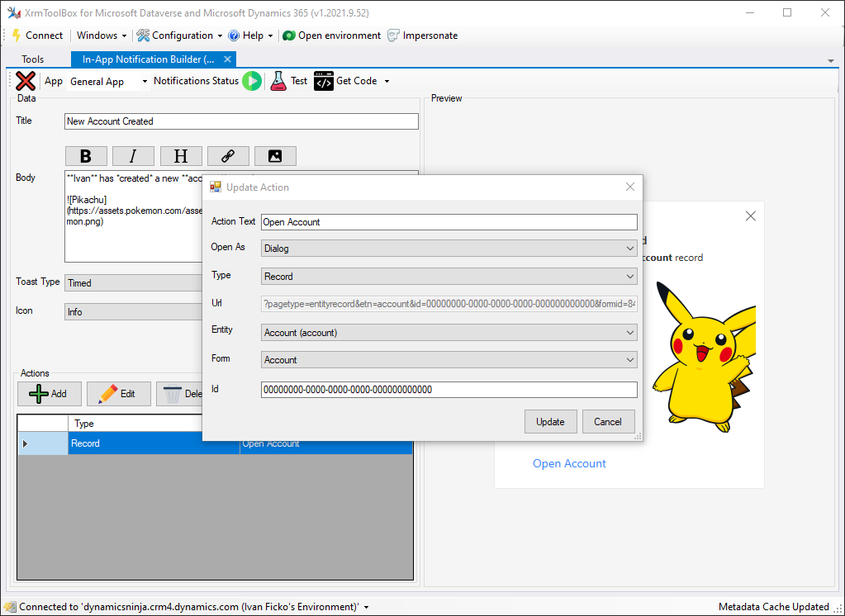Screen dimensions: 845x616
Task: Click the Open Account link in preview
Action: point(569,463)
